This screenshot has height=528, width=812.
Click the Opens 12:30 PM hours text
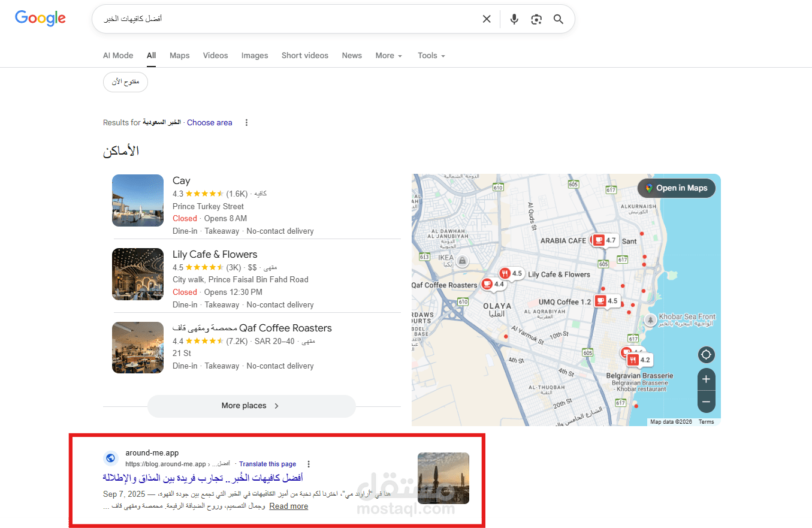click(x=233, y=292)
